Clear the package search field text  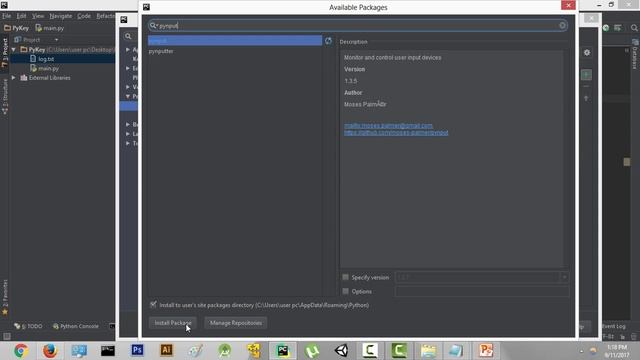[x=562, y=26]
